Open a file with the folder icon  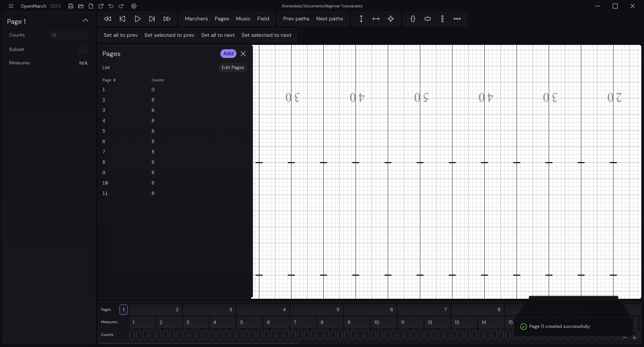click(80, 6)
